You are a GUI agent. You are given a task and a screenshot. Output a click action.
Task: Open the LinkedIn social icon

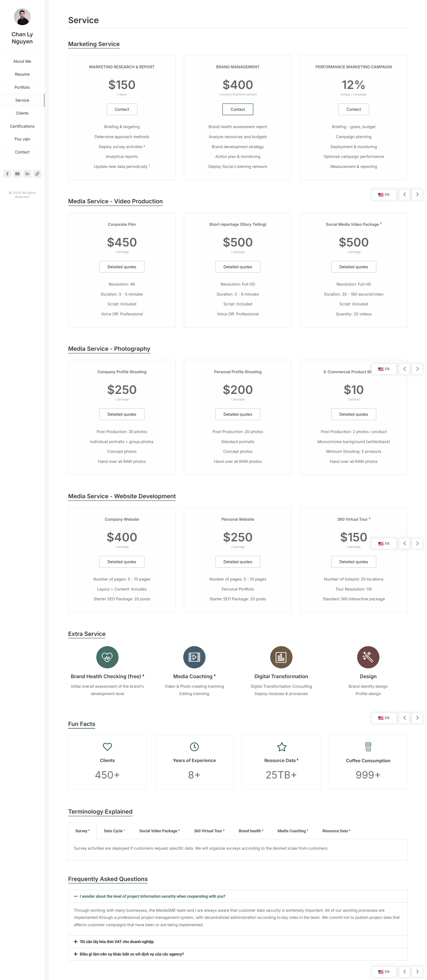click(27, 174)
